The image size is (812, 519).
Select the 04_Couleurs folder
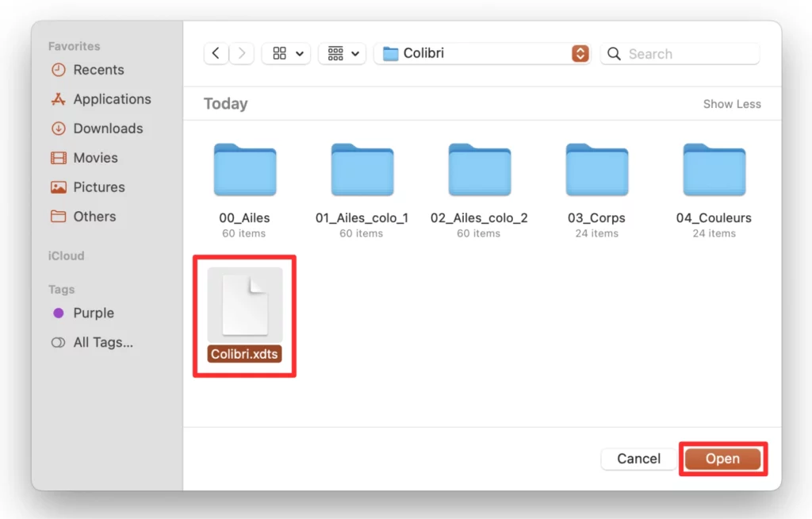point(714,170)
